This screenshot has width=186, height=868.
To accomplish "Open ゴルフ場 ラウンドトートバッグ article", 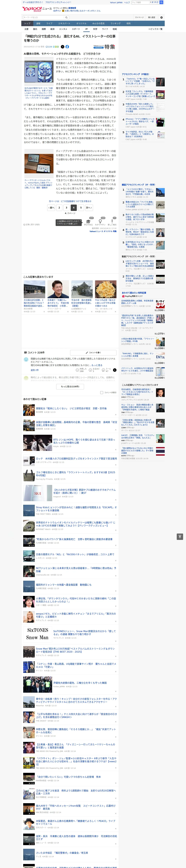I will 76,474.
